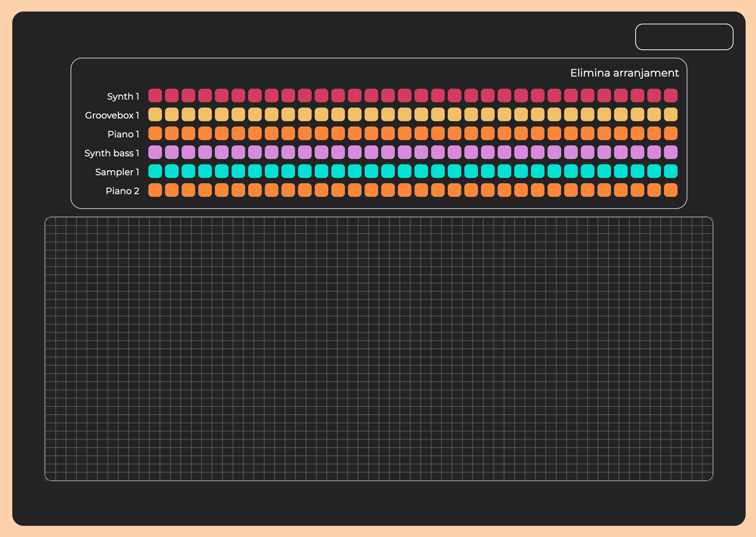Select the Piano 2 track label
This screenshot has height=537, width=756.
click(122, 191)
